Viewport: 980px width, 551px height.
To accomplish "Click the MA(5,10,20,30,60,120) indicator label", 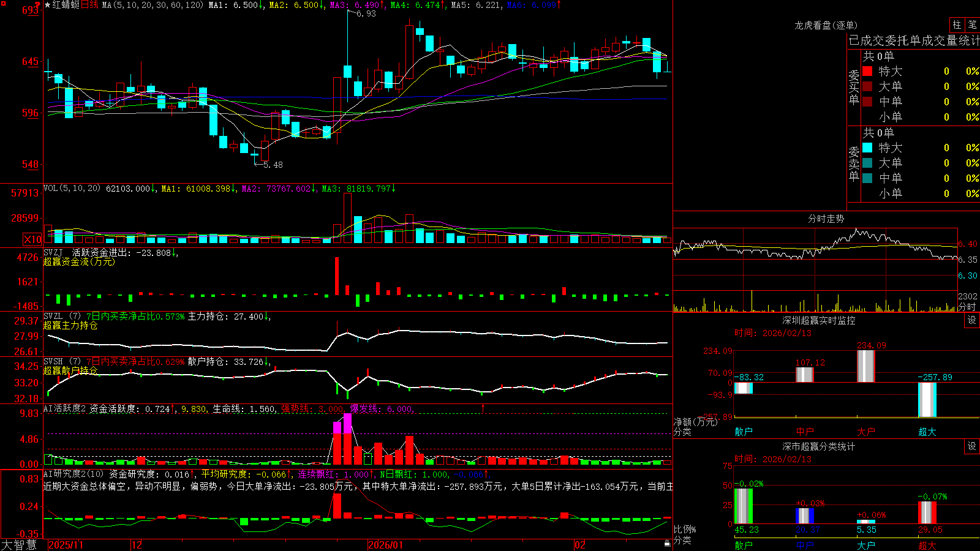I will pos(153,5).
